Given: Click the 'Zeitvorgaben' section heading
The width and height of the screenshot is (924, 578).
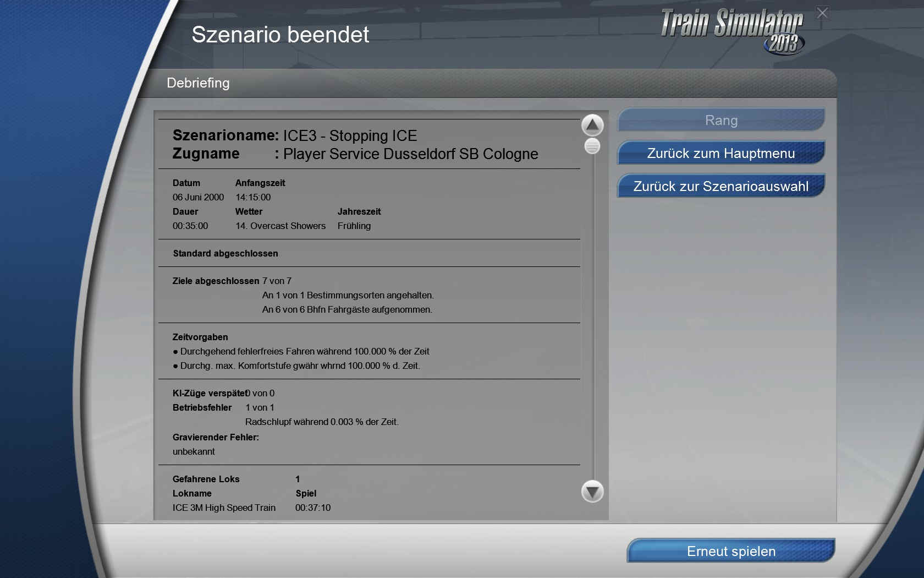Looking at the screenshot, I should click(x=200, y=337).
